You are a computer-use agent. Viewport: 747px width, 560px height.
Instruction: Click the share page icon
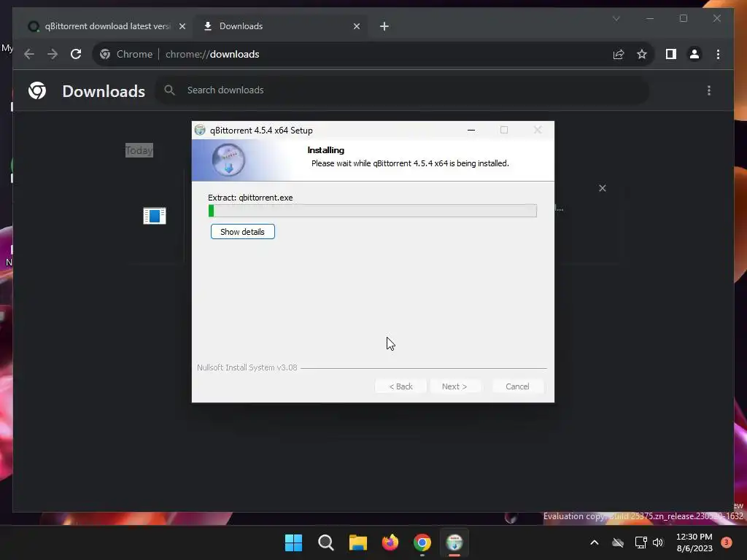pos(619,54)
